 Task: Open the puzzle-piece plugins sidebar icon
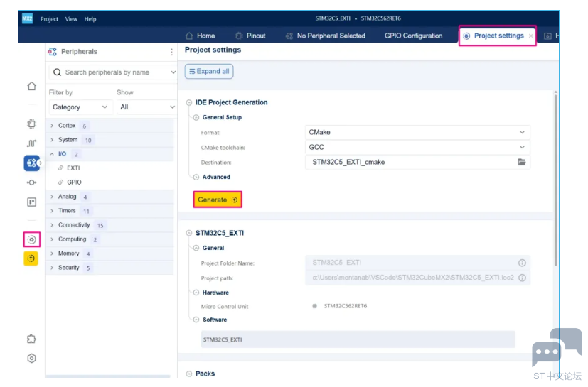click(x=32, y=339)
